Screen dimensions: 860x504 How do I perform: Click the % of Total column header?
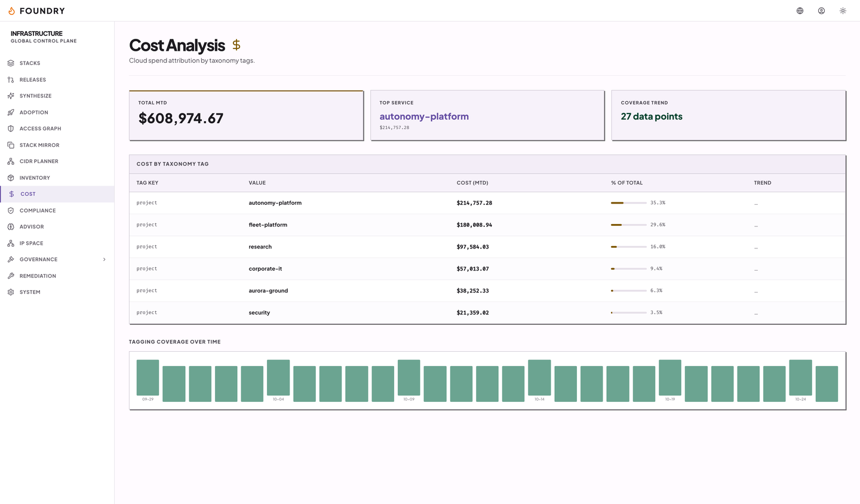(627, 183)
